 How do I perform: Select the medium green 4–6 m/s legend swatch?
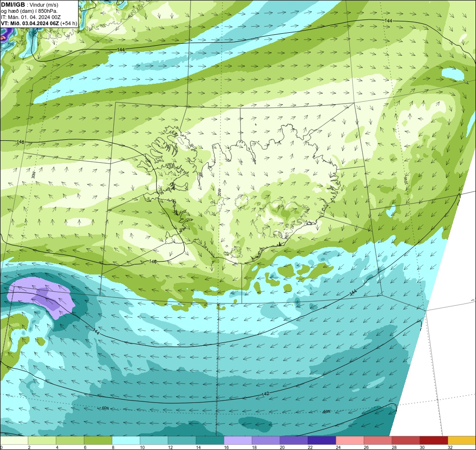coord(70,440)
